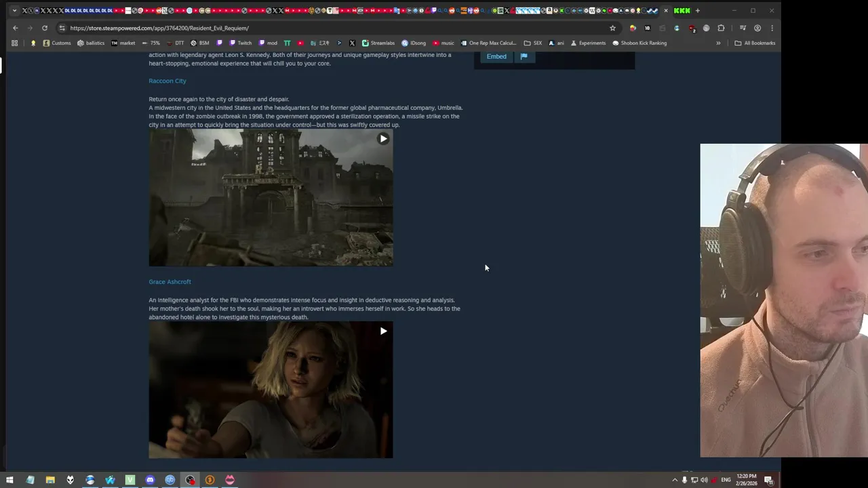Click the flag report icon beside Embed
The image size is (868, 488).
(x=524, y=56)
